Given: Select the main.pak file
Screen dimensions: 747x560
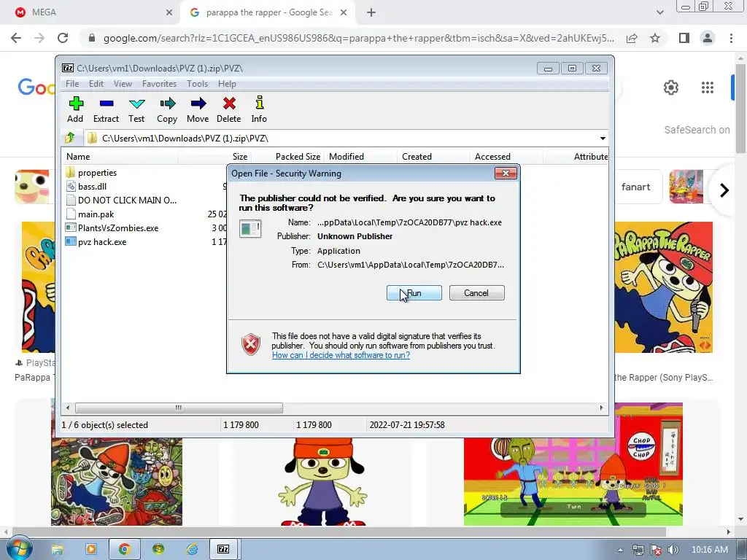Looking at the screenshot, I should pos(96,214).
